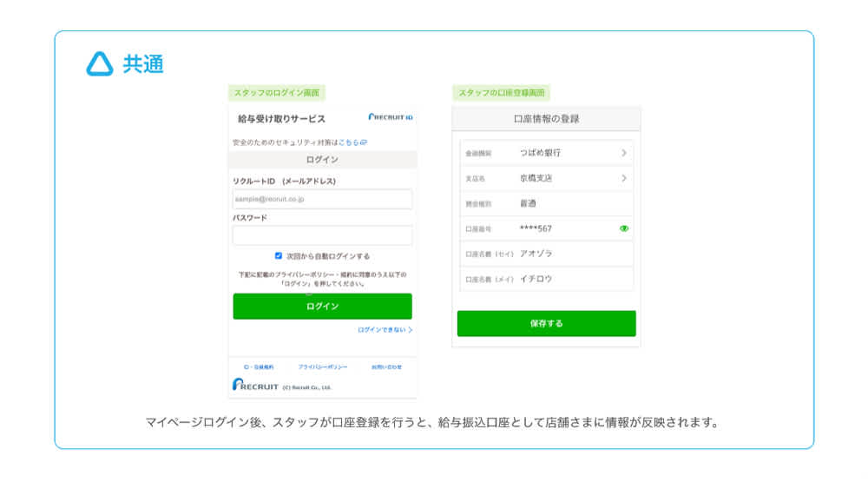Screen dimensions: 868x482
Task: Open the ログインできない link
Action: (x=385, y=330)
